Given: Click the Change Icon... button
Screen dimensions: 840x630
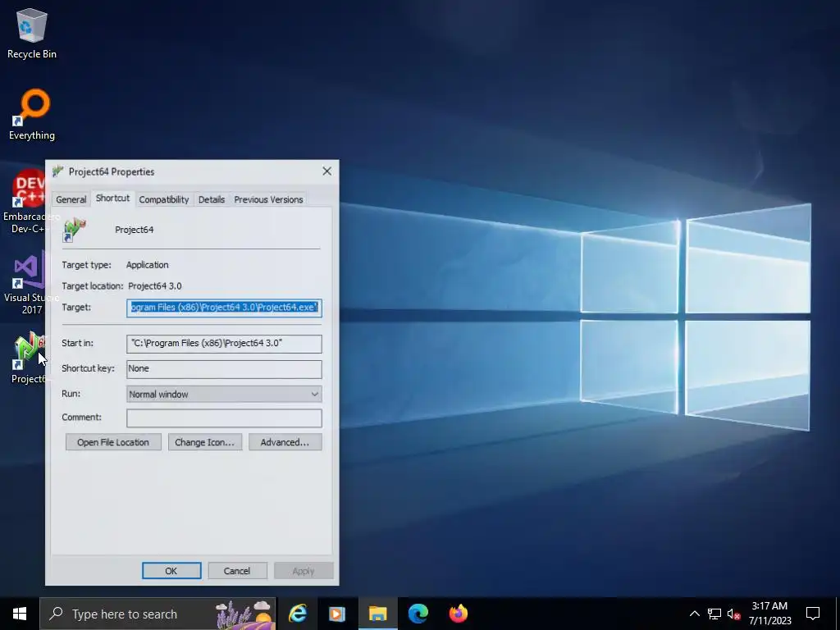Looking at the screenshot, I should tap(204, 442).
